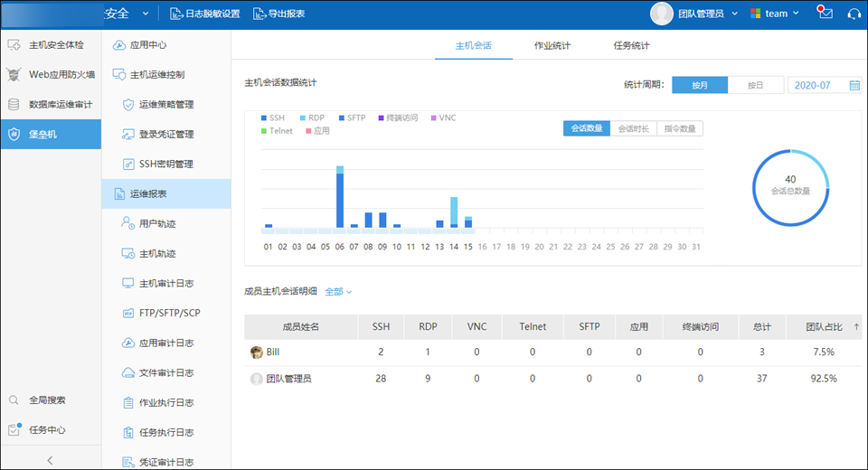Click the 导出报表 export report button

coord(279,14)
